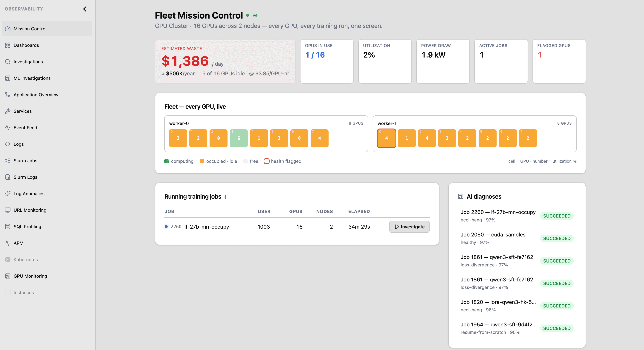The height and width of the screenshot is (350, 644).
Task: Click the Log Anomalies sparkle icon
Action: click(x=8, y=194)
